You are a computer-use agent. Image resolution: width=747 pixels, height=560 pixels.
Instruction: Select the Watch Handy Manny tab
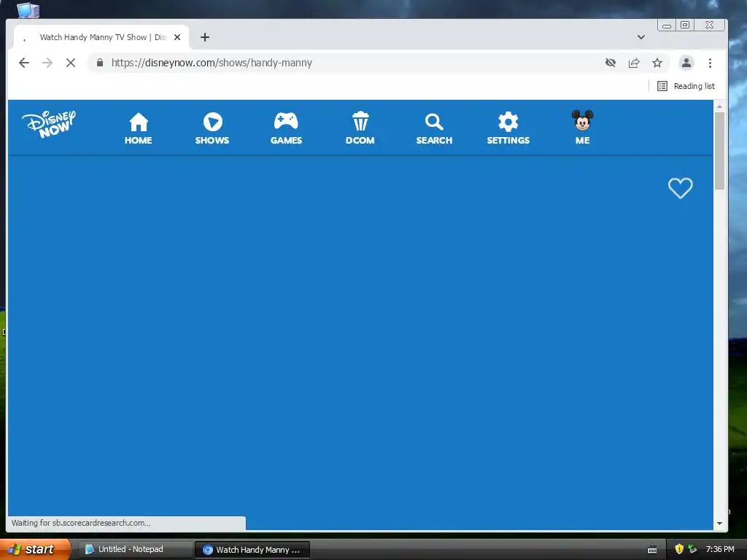tap(101, 37)
